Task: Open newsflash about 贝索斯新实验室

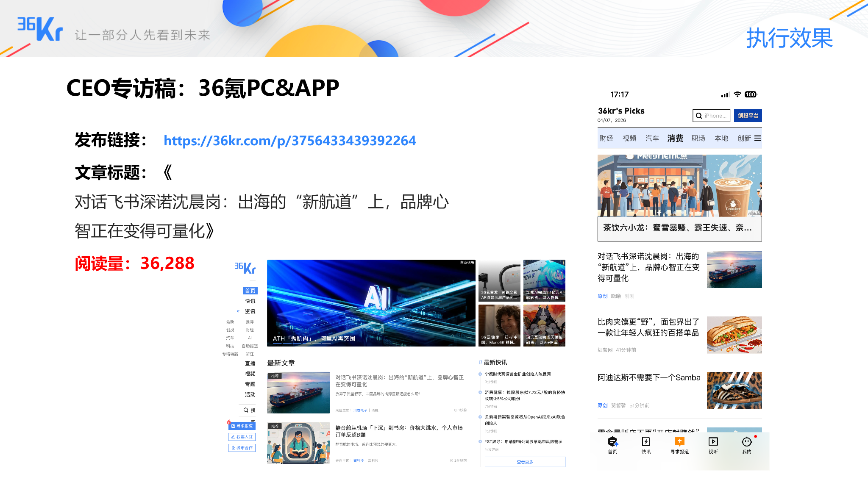Action: click(525, 420)
